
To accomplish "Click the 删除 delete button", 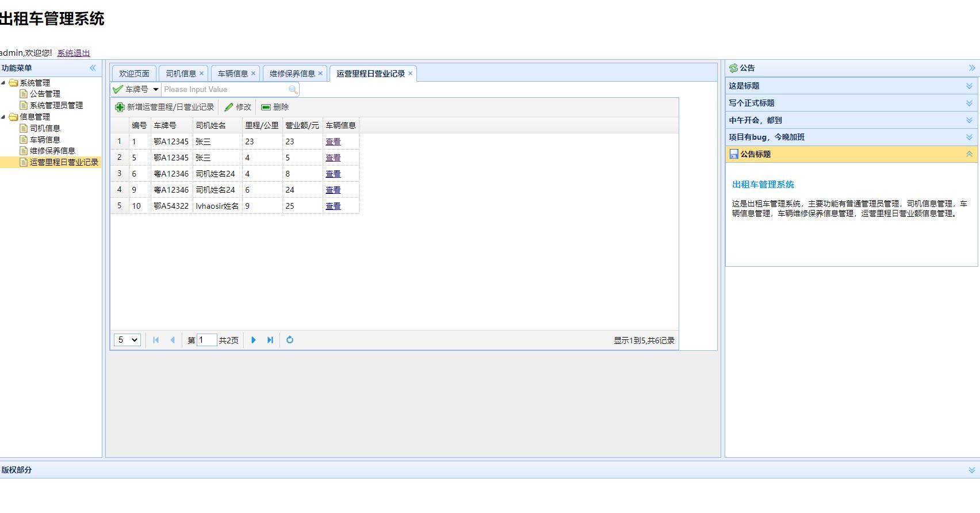I will [x=275, y=108].
